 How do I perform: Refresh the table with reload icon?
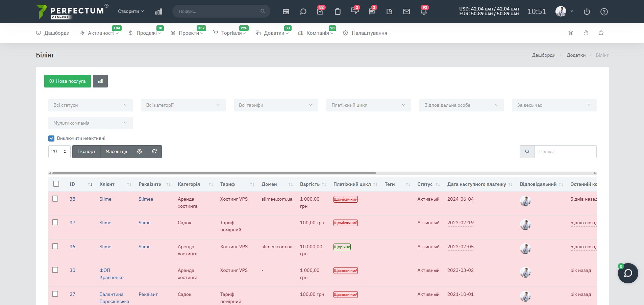[x=154, y=151]
